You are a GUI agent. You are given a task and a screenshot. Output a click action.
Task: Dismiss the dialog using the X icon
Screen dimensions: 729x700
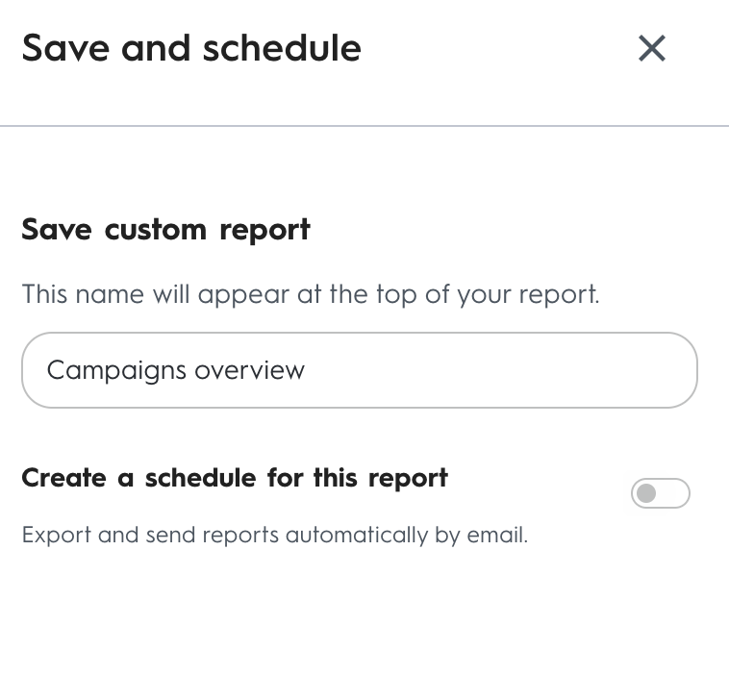point(652,48)
